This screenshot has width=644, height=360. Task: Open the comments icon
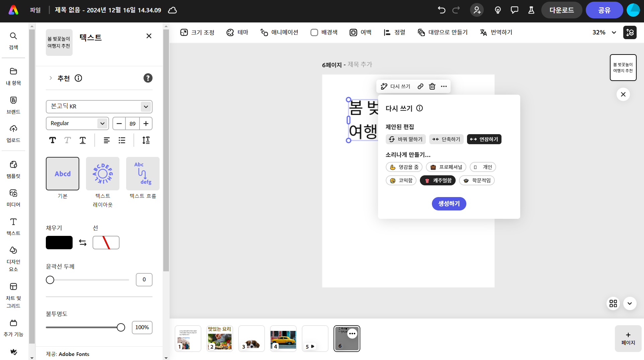pos(515,10)
